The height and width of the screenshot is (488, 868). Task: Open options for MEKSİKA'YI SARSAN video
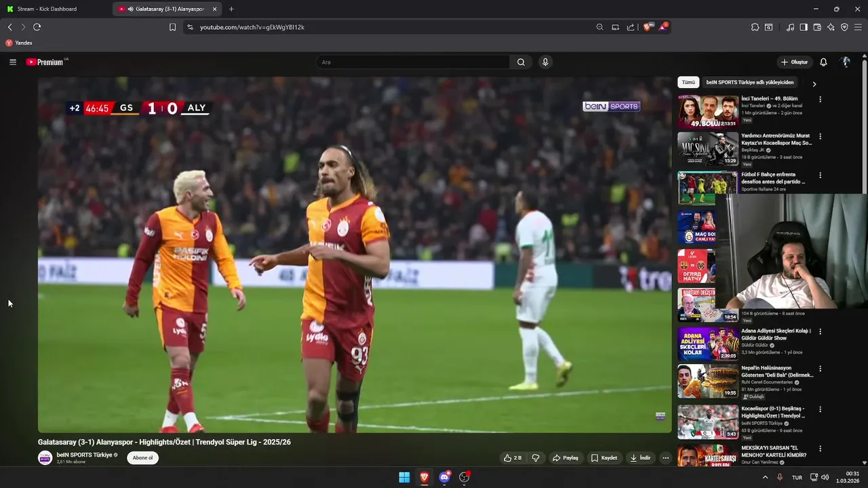(x=820, y=449)
